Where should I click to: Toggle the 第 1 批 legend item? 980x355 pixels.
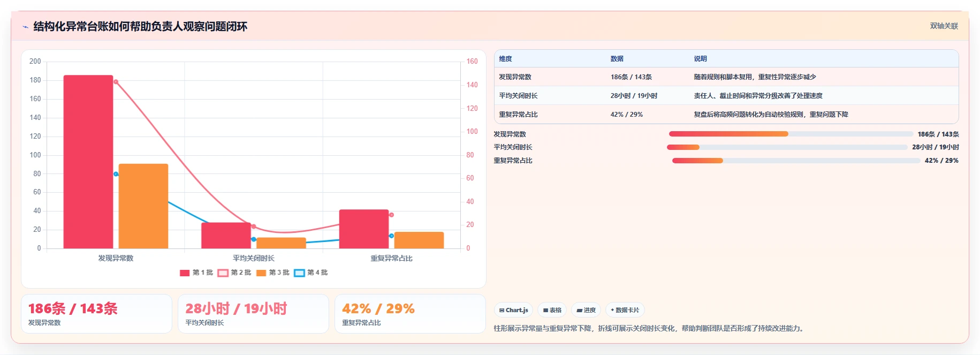pos(196,273)
